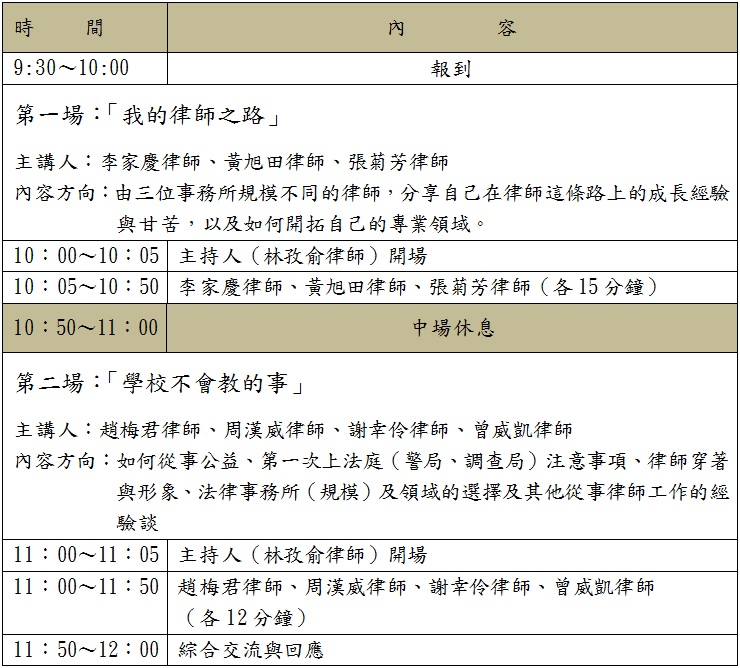
Task: Select the 11：00～11：50 time cell
Action: click(85, 603)
